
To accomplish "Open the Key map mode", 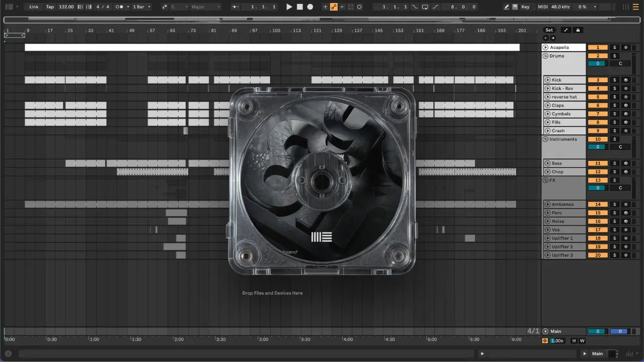I will point(525,7).
